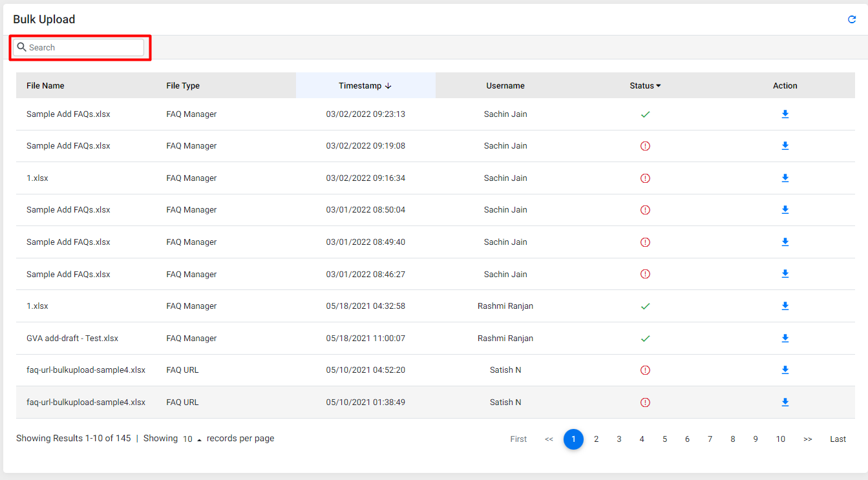Navigate to page 9
This screenshot has width=868, height=480.
click(756, 439)
